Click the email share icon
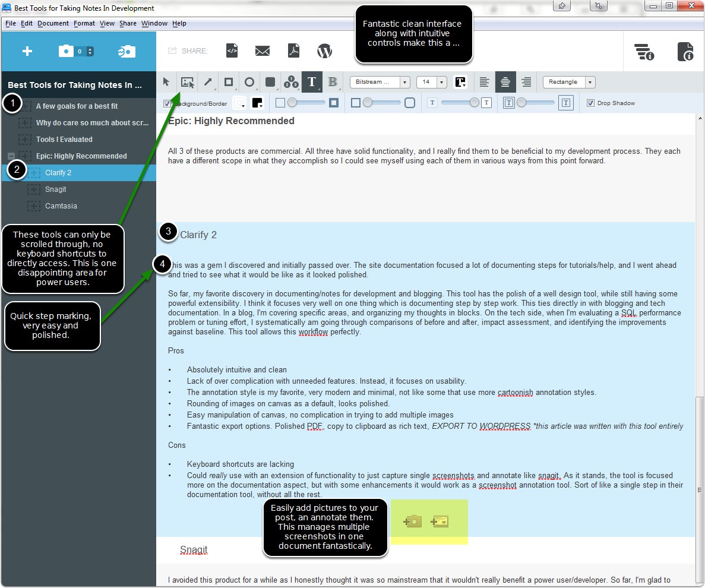Screen dimensions: 705x588 (263, 50)
